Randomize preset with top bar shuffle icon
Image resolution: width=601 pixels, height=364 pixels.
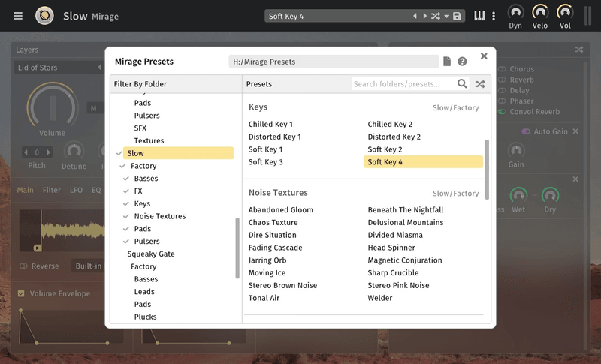pos(435,16)
